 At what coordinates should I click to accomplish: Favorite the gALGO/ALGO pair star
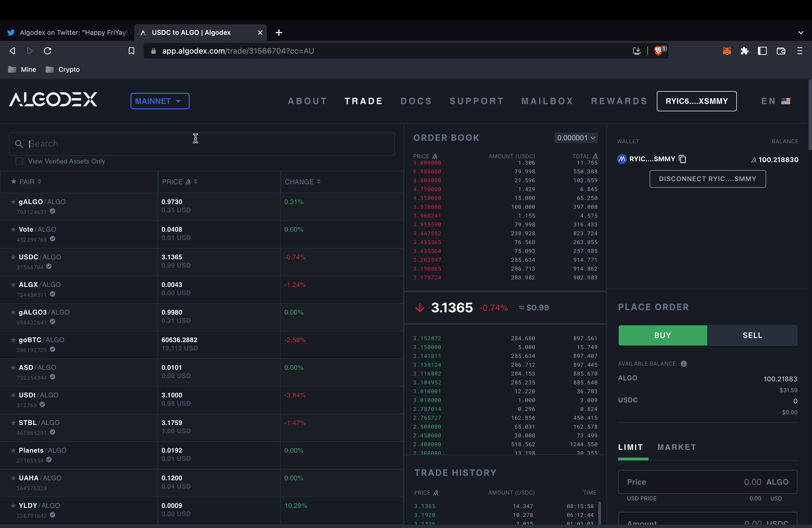pos(13,202)
